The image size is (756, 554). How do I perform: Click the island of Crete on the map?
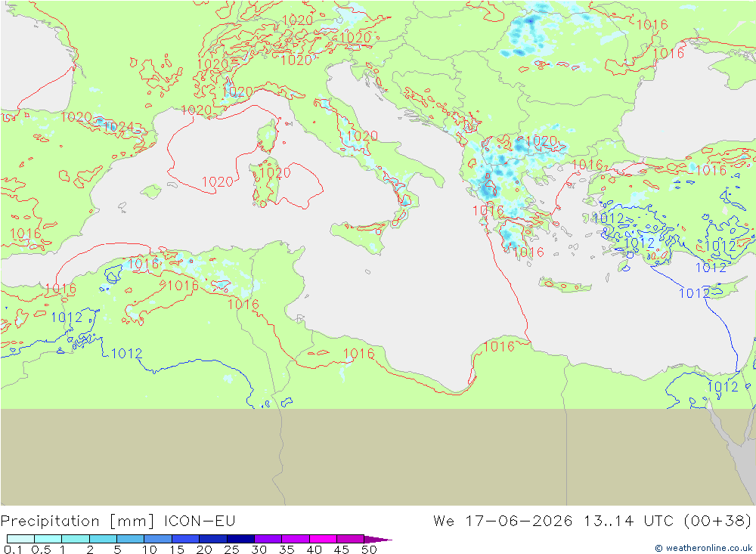[565, 286]
